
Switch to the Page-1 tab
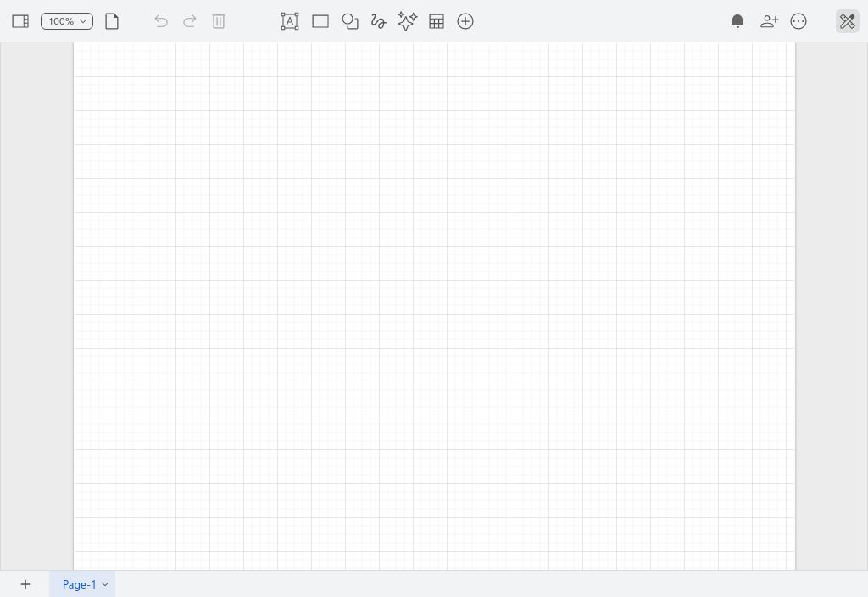coord(79,584)
